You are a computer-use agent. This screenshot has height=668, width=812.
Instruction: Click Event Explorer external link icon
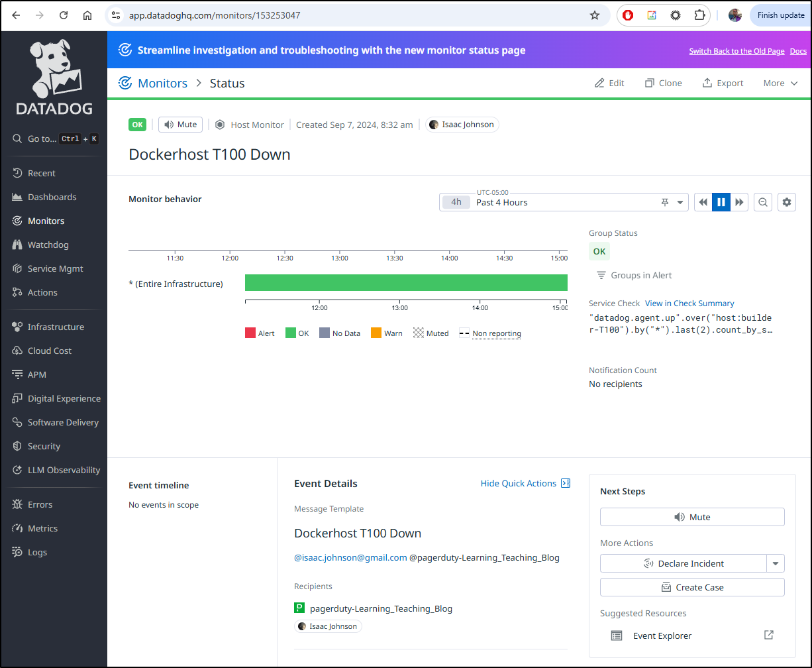coord(768,635)
